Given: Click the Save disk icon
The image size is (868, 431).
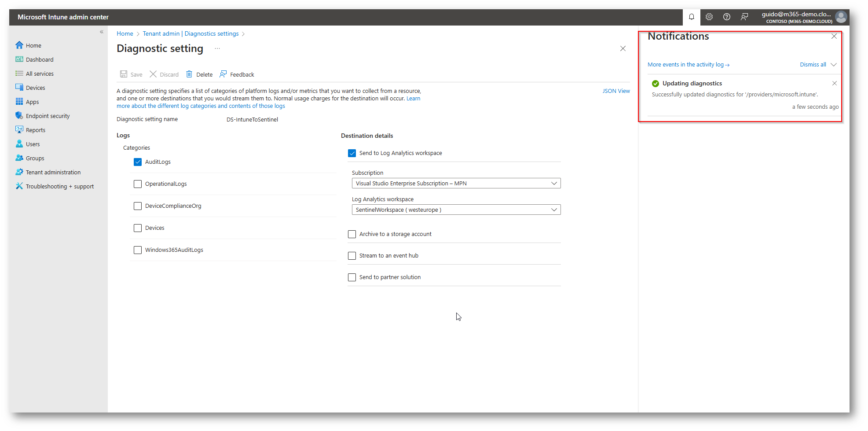Looking at the screenshot, I should (124, 74).
